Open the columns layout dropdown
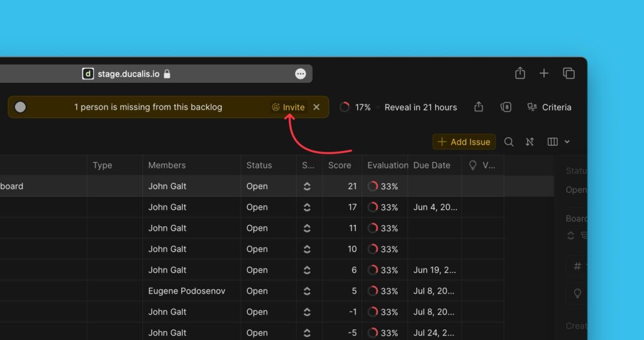Viewport: 644px width, 340px height. pos(558,142)
